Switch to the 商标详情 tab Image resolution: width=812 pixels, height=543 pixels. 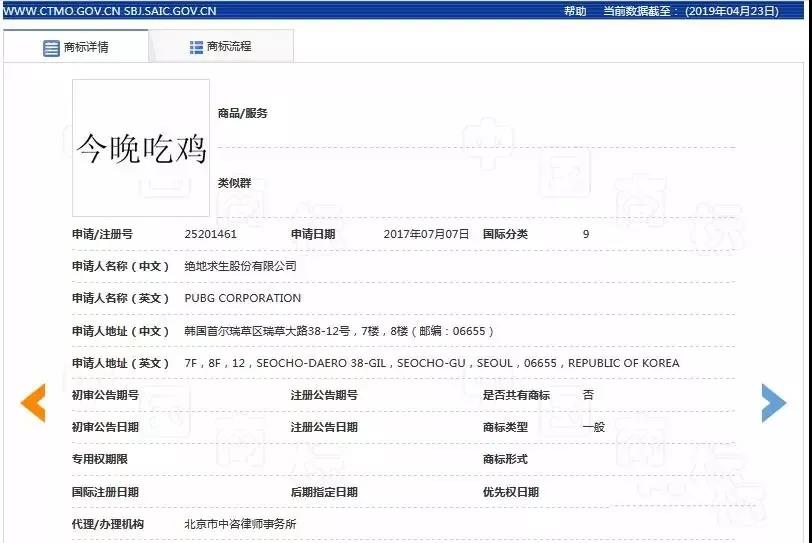pos(76,47)
